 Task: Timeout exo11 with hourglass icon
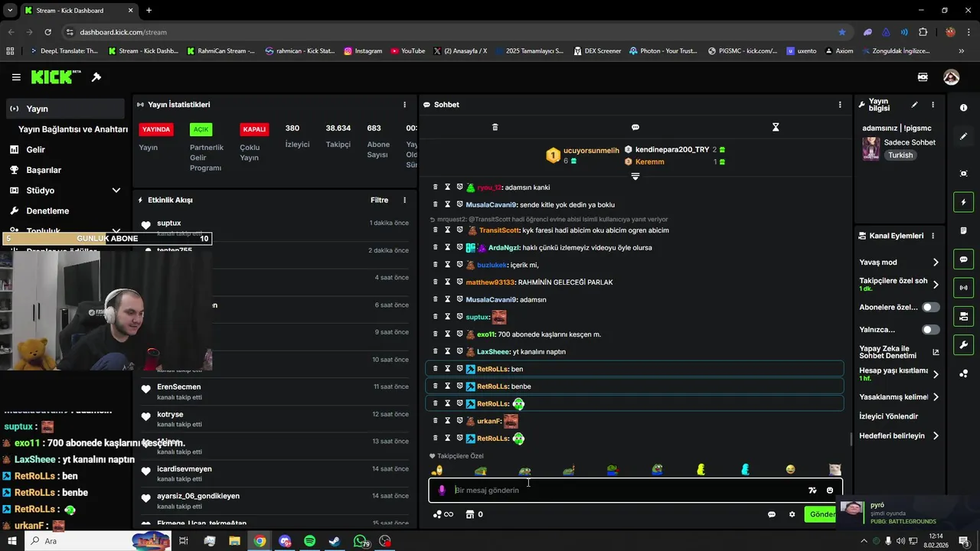pyautogui.click(x=448, y=334)
